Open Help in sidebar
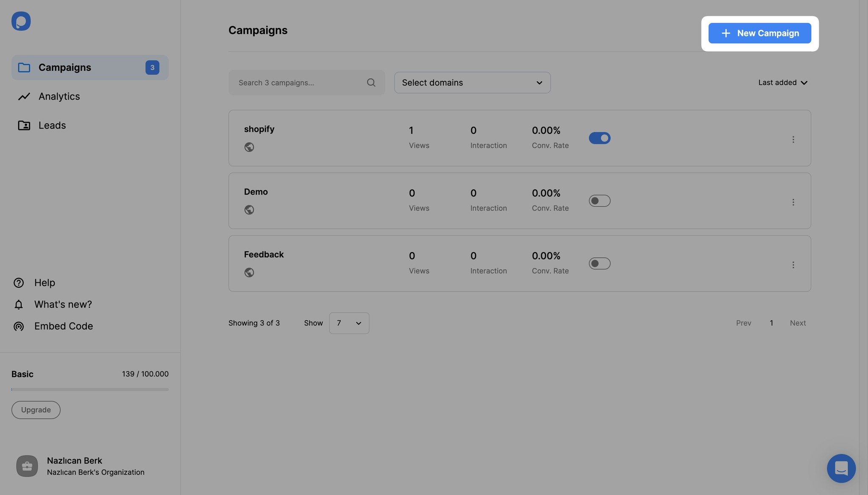Screen dimensions: 868x495 click(x=34, y=283)
